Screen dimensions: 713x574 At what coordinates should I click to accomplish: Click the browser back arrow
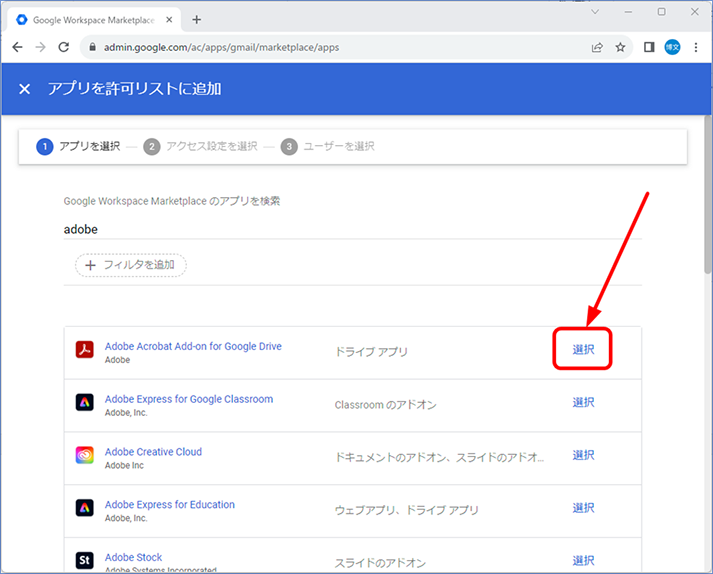17,47
